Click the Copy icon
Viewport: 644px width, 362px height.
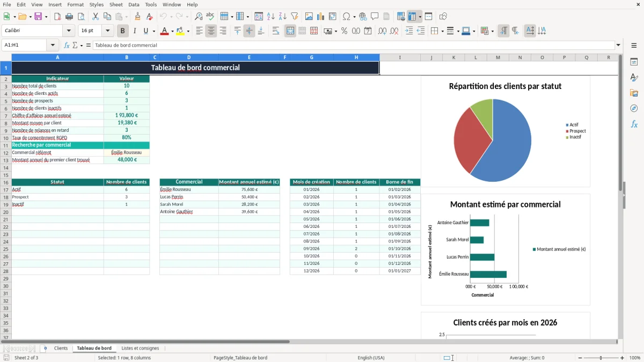(107, 17)
